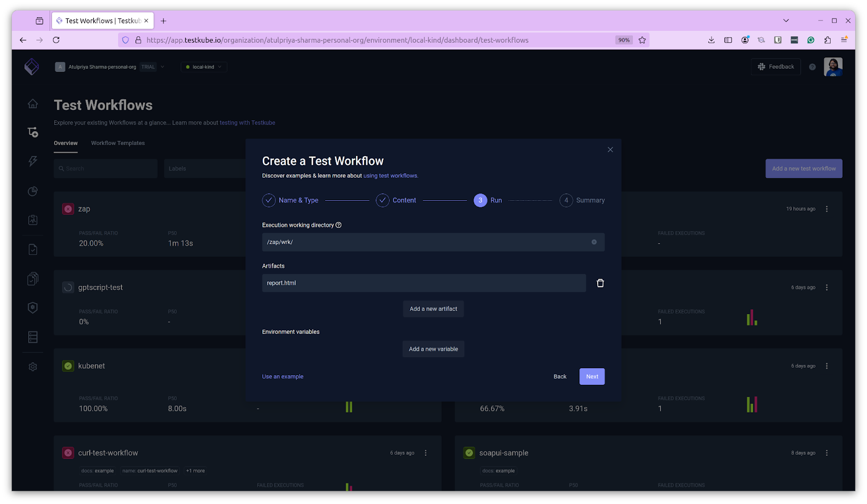The image size is (867, 504).
Task: Select the Run step 3
Action: pos(488,200)
